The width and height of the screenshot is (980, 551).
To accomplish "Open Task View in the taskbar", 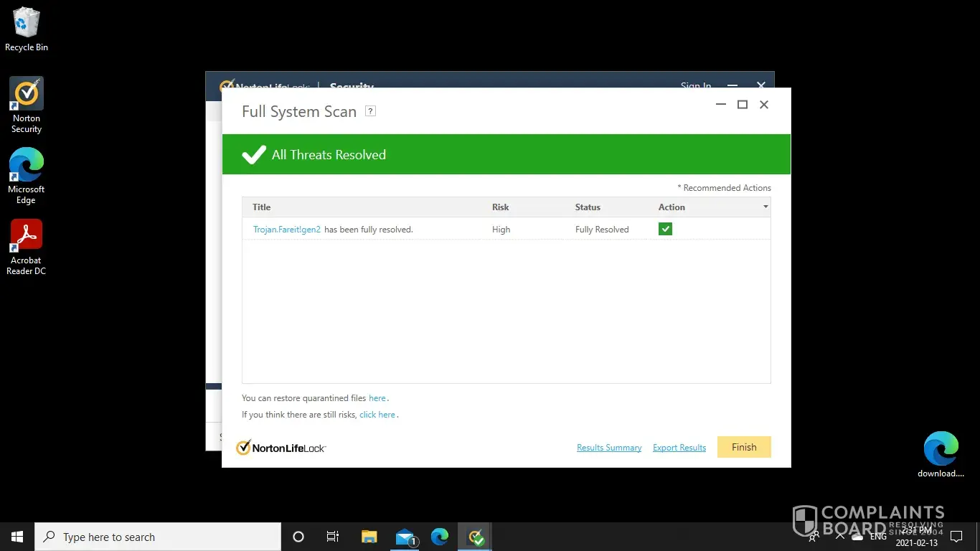I will pos(333,537).
